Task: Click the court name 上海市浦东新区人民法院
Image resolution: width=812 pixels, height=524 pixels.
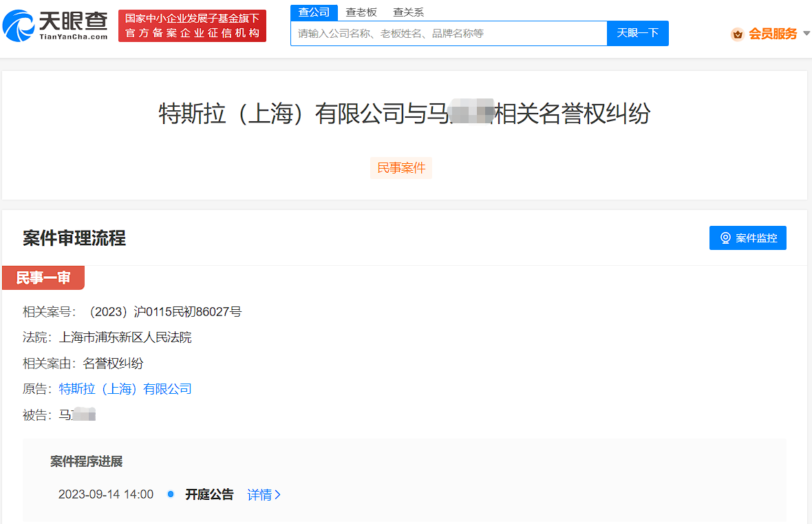Action: [x=125, y=337]
